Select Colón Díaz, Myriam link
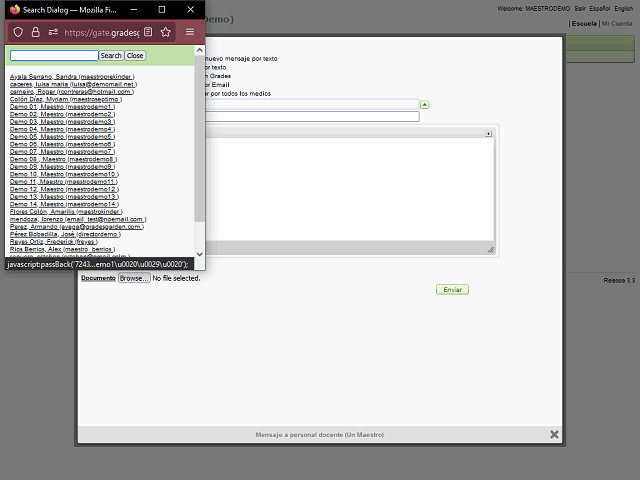640x480 pixels. (66, 99)
